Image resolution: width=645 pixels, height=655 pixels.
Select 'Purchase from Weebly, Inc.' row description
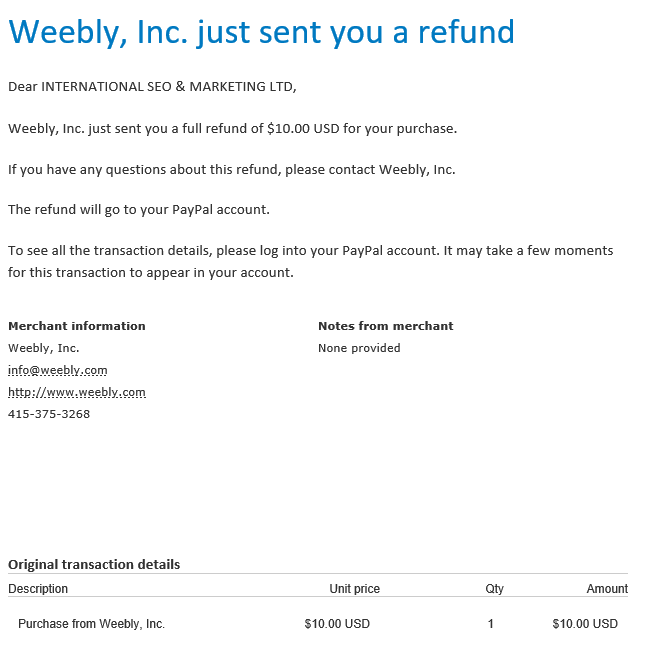(x=91, y=624)
